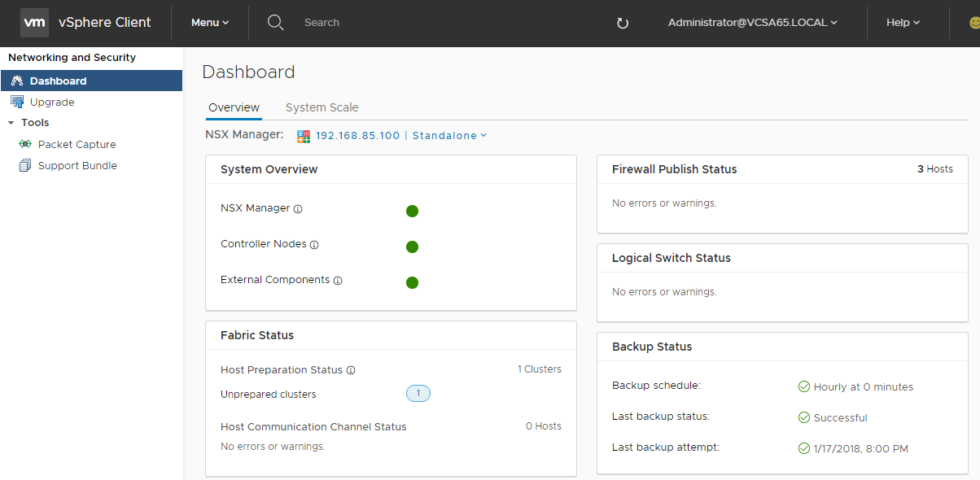Click the vSphere Client vm logo

34,23
